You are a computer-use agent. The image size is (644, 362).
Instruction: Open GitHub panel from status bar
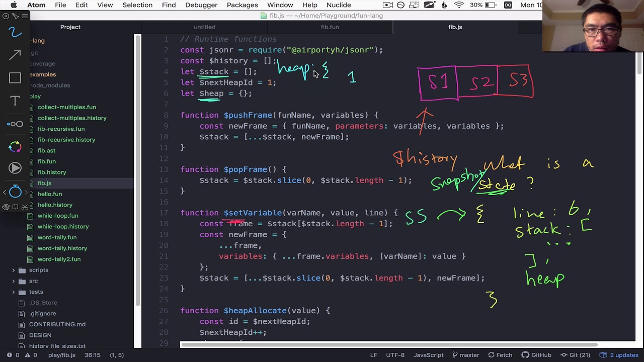[x=536, y=355]
